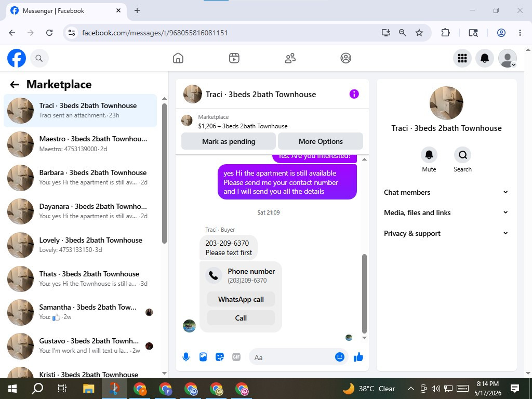
Task: Attach a photo file
Action: pos(203,357)
